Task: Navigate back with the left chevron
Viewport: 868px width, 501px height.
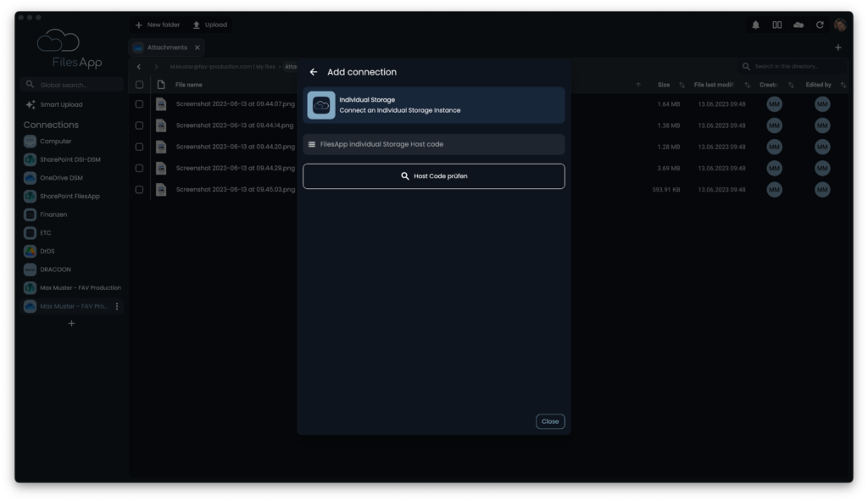Action: 139,67
